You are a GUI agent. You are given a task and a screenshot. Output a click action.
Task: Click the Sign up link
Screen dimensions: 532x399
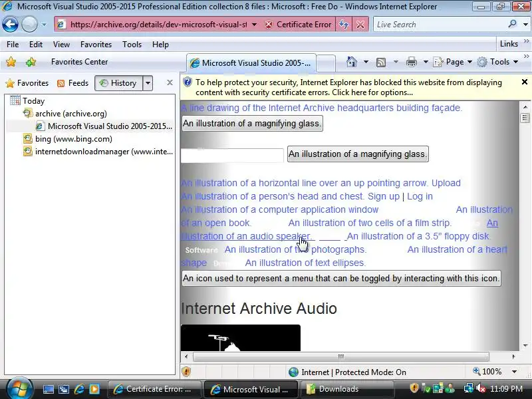384,196
